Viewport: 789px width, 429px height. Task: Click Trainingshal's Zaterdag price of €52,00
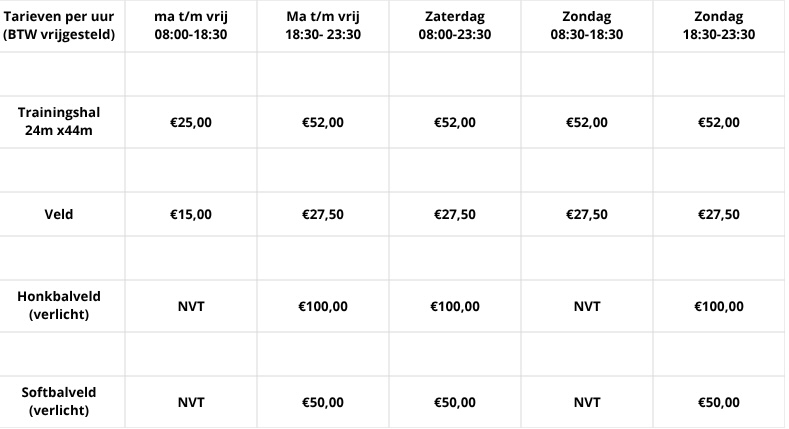click(x=455, y=122)
